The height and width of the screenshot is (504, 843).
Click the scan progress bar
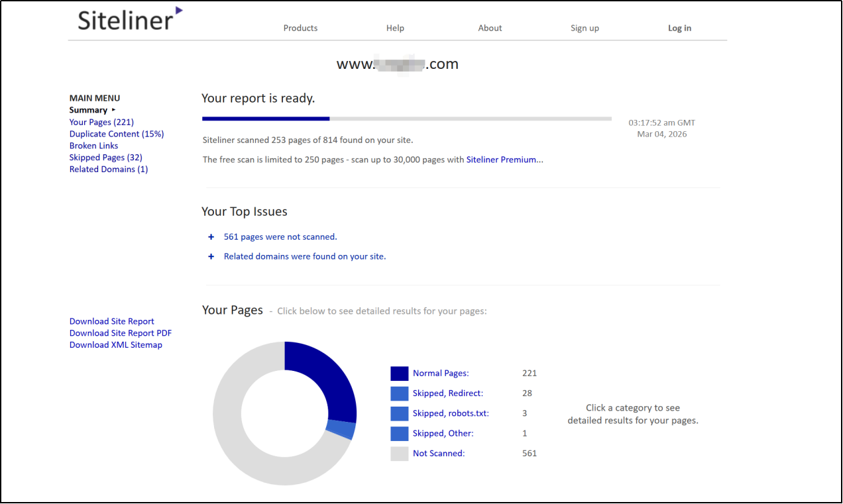tap(407, 119)
